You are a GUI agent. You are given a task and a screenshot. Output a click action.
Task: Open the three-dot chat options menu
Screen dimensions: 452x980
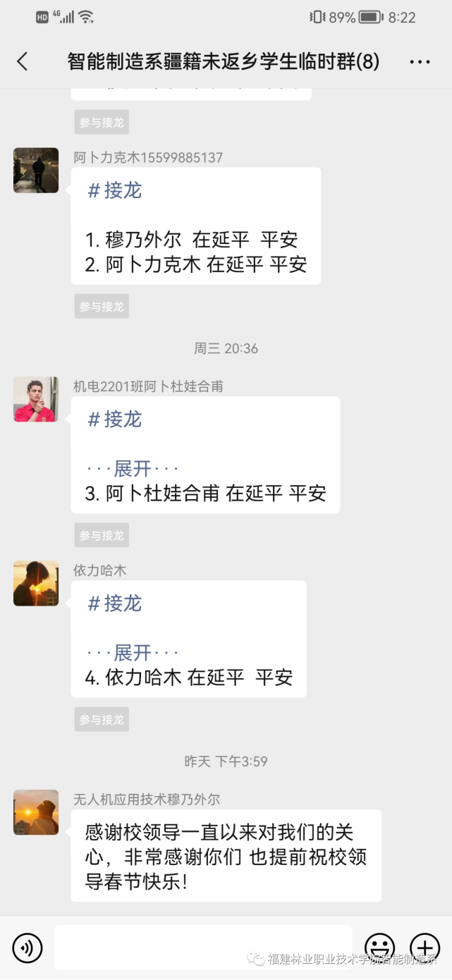tap(420, 62)
